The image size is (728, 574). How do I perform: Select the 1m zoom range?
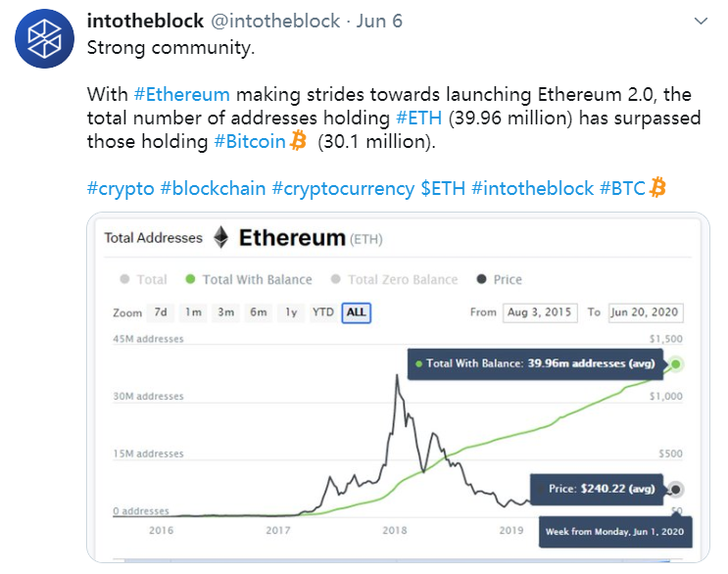(193, 312)
